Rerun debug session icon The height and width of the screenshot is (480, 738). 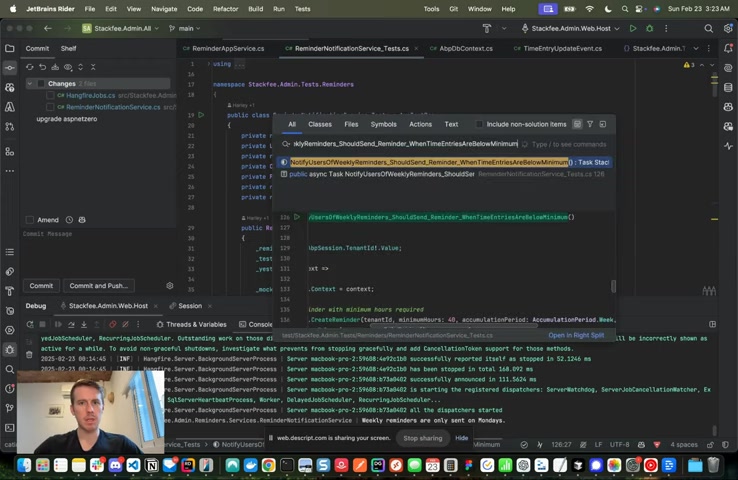point(30,324)
